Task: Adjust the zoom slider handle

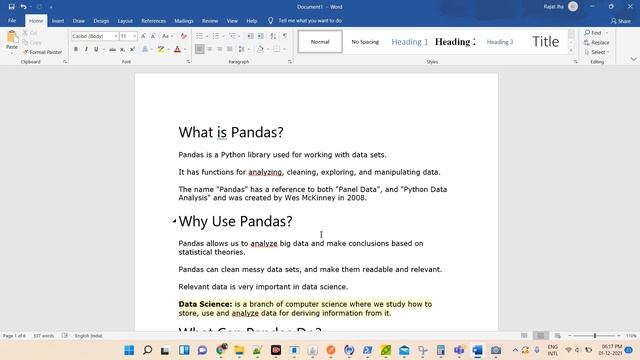Action: [595, 336]
